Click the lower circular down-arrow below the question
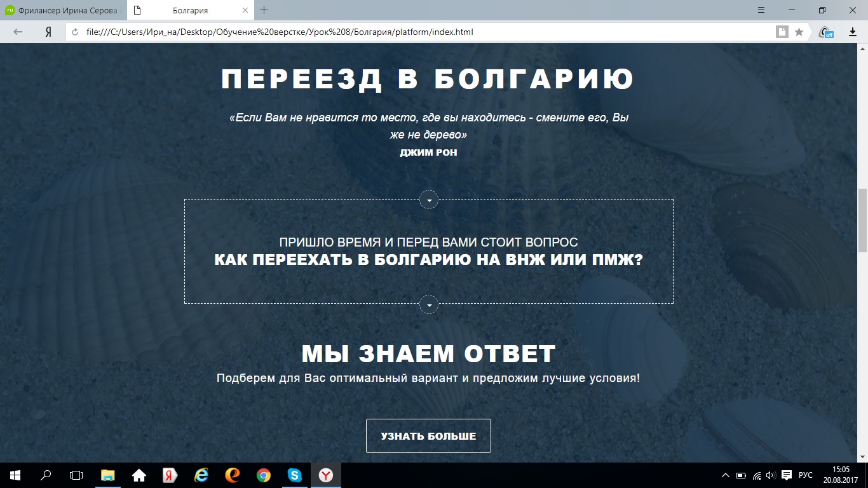Viewport: 868px width, 488px height. [429, 304]
